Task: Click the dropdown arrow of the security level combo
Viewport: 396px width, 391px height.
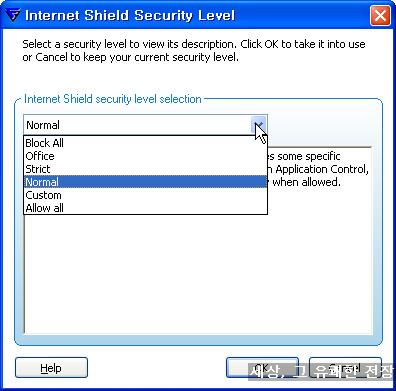Action: [x=259, y=125]
